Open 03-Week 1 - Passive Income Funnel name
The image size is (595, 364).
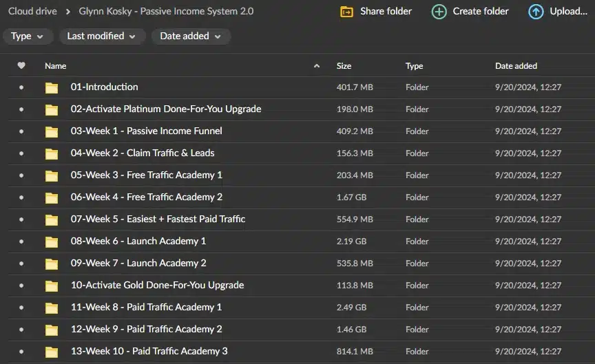[x=146, y=131]
